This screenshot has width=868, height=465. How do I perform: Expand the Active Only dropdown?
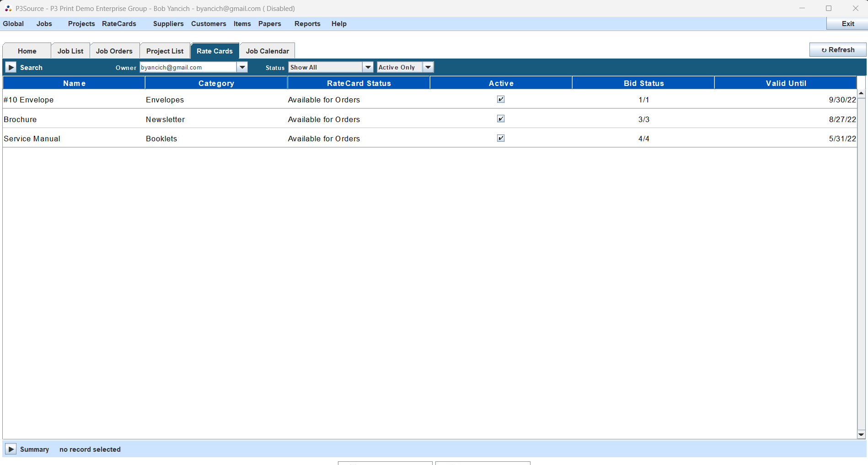[x=428, y=67]
